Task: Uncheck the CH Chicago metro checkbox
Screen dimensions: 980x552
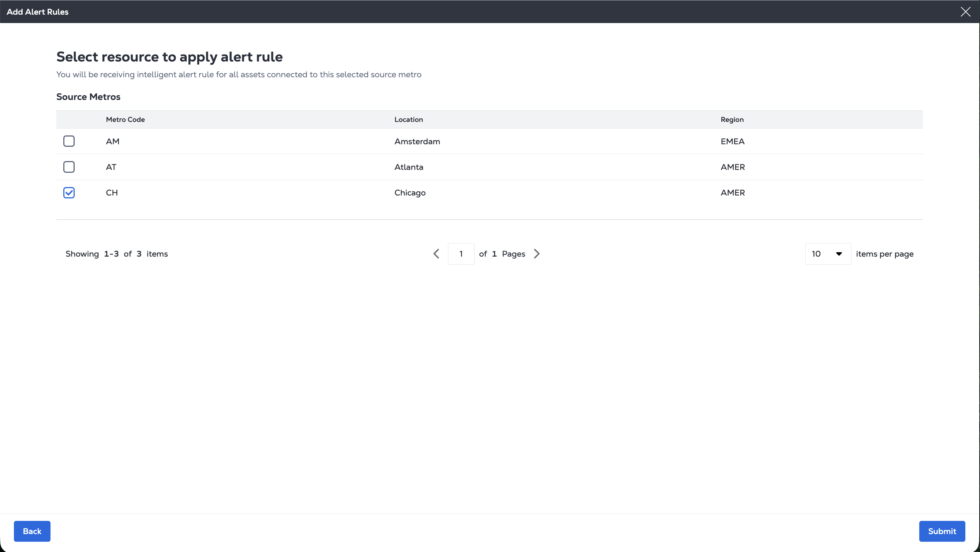Action: (69, 193)
